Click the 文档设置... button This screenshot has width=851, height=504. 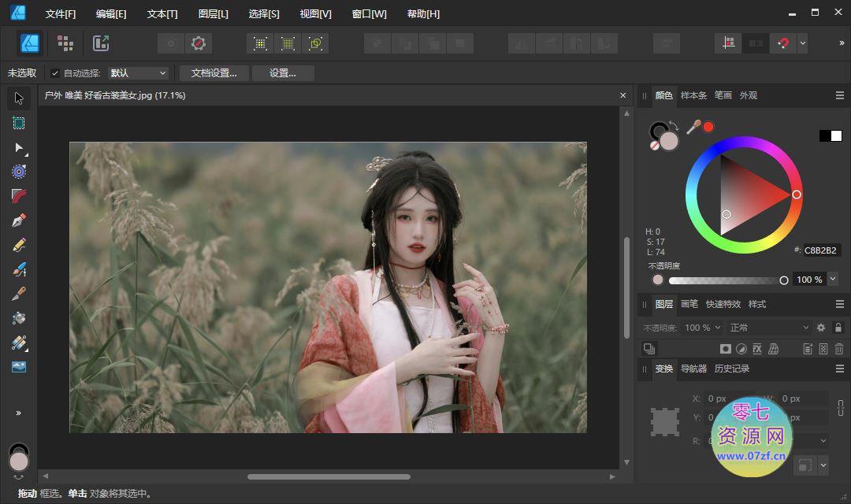tap(214, 73)
